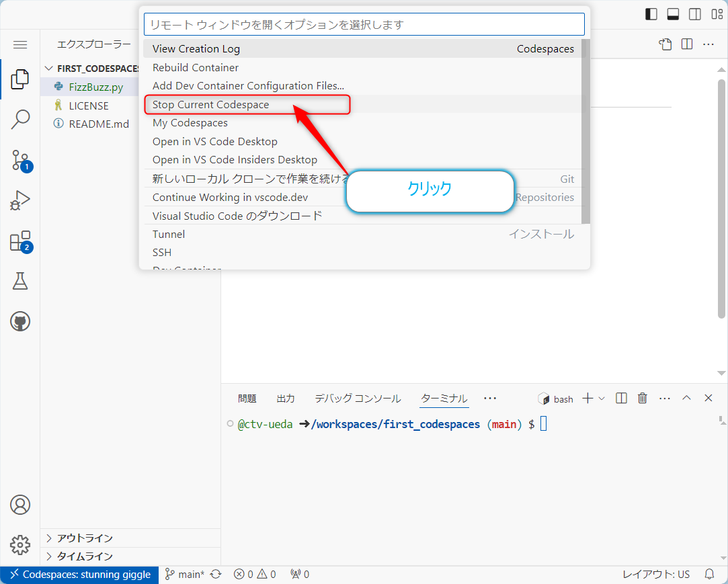728x584 pixels.
Task: Choose Stop Current Codespace
Action: click(362, 104)
